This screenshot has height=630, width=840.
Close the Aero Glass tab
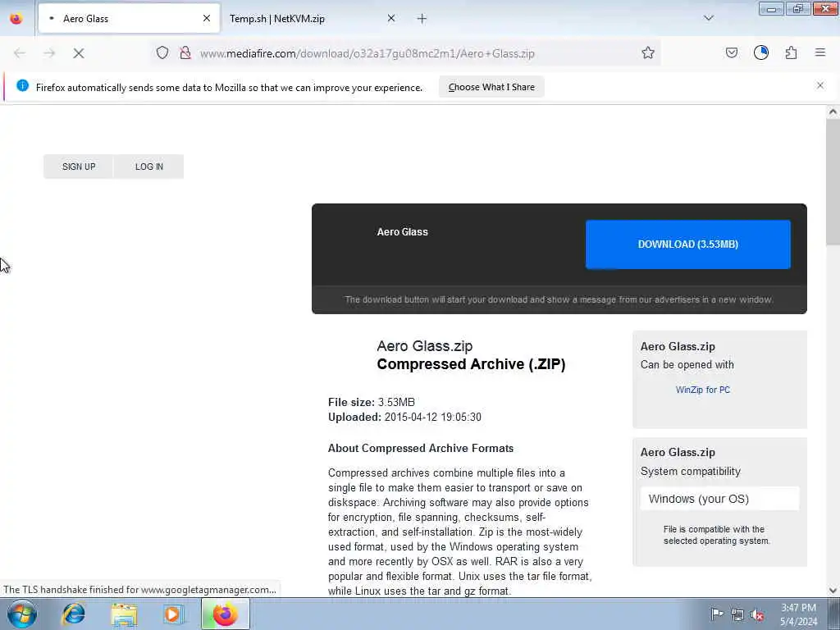tap(206, 18)
